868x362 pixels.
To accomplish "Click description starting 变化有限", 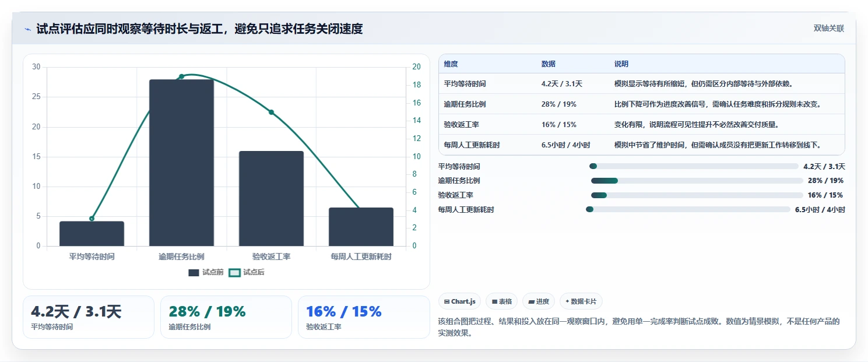I will 697,125.
